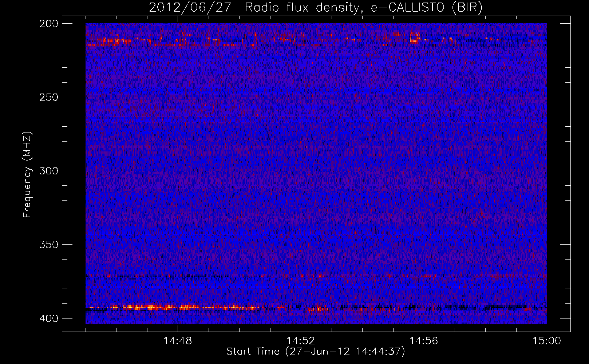Select the 'Frequency (MHZ)' y-axis label

(x=27, y=174)
